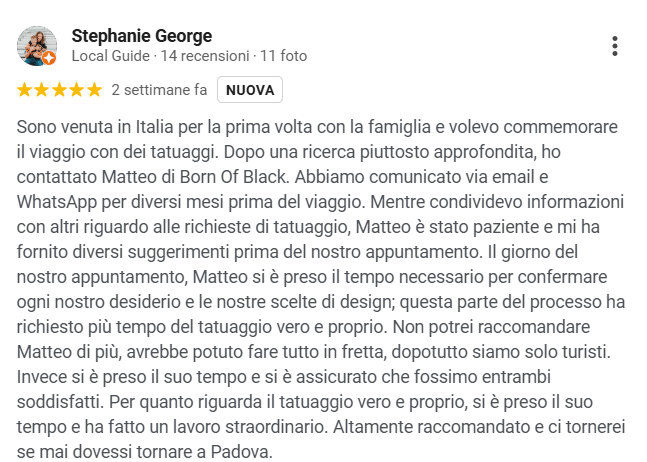The height and width of the screenshot is (462, 647).
Task: Click the first yellow rating star
Action: (x=25, y=90)
